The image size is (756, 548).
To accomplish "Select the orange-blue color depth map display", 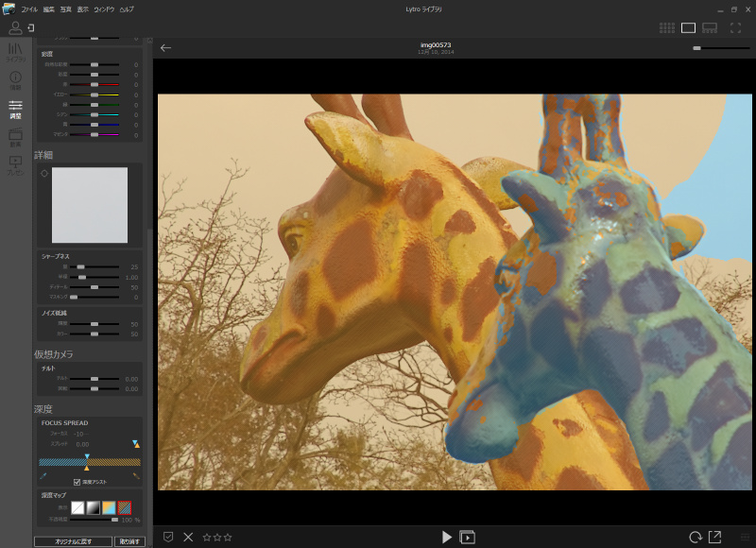I will coord(109,507).
